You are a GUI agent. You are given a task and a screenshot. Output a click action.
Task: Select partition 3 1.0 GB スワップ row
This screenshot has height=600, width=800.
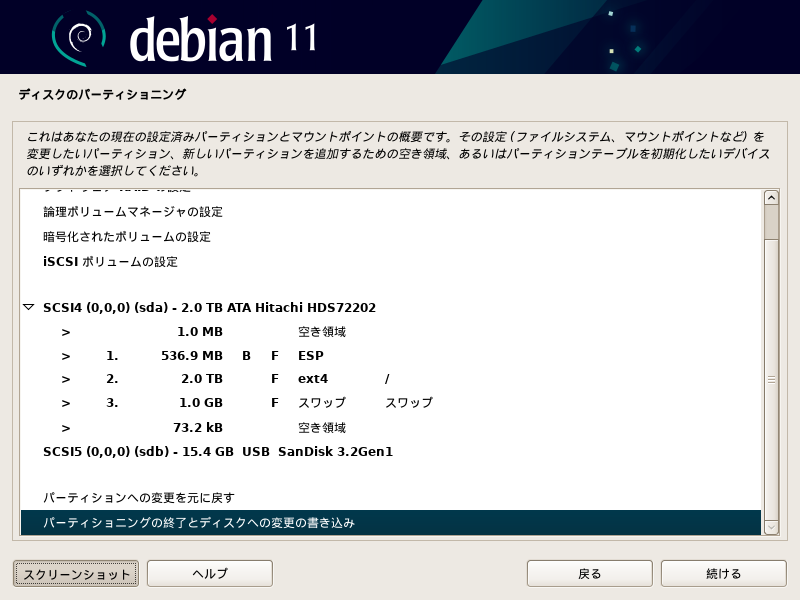391,403
